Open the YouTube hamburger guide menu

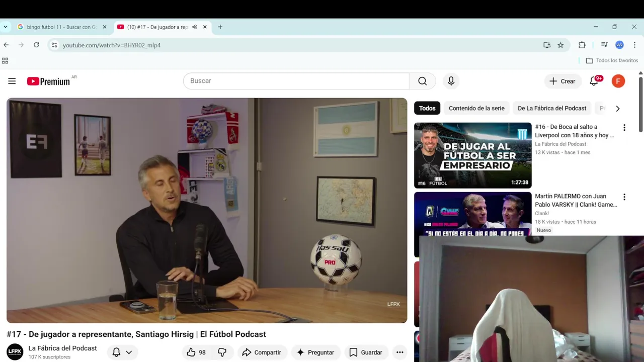(x=12, y=81)
